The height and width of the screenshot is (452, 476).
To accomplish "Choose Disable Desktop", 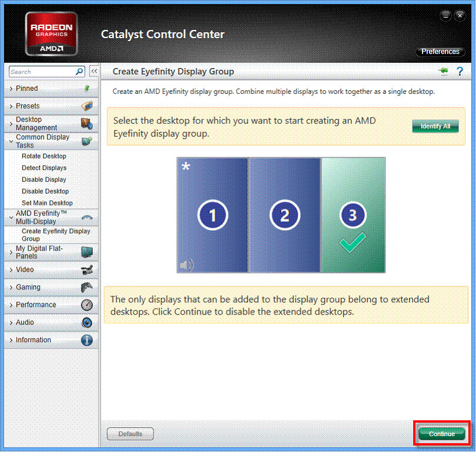I will click(45, 191).
